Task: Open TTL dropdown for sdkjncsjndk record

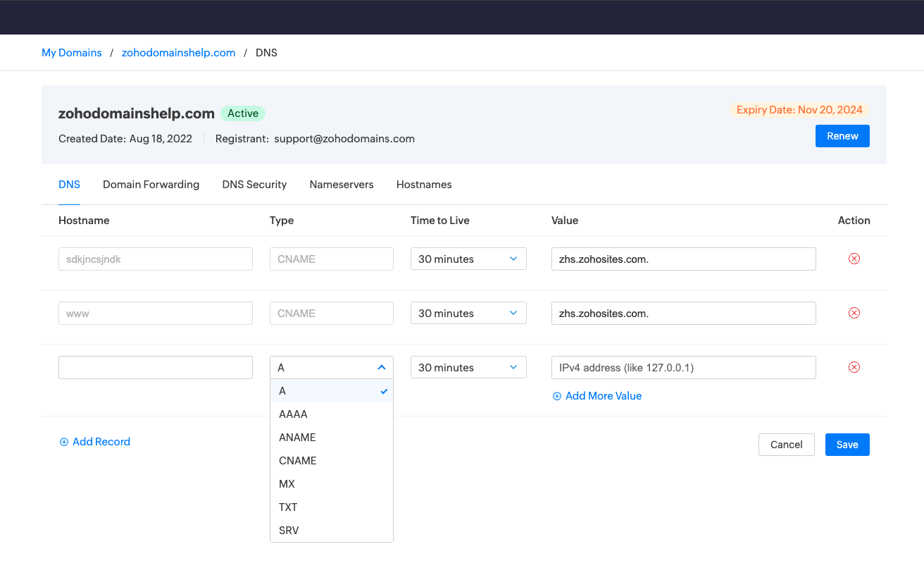Action: pyautogui.click(x=468, y=259)
